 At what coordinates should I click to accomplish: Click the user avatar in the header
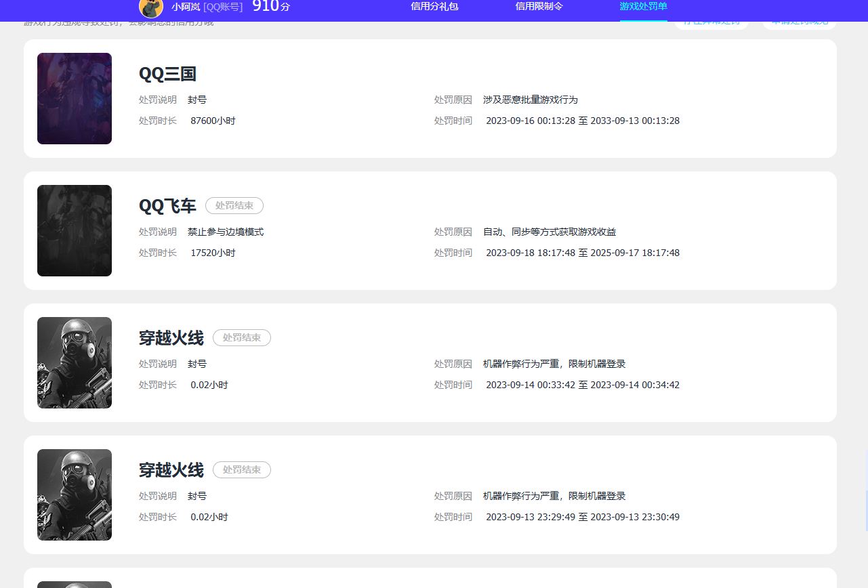[x=150, y=8]
